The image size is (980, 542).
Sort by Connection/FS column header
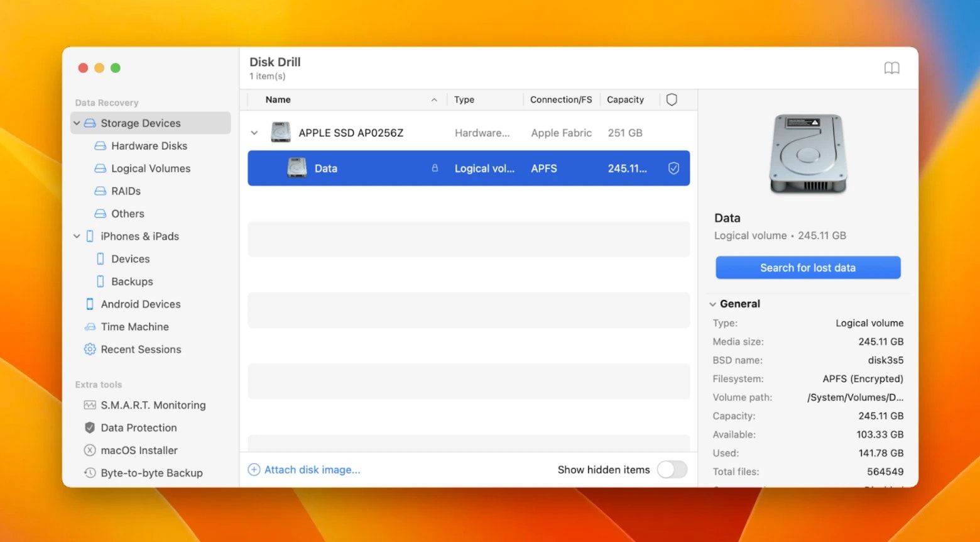tap(561, 100)
